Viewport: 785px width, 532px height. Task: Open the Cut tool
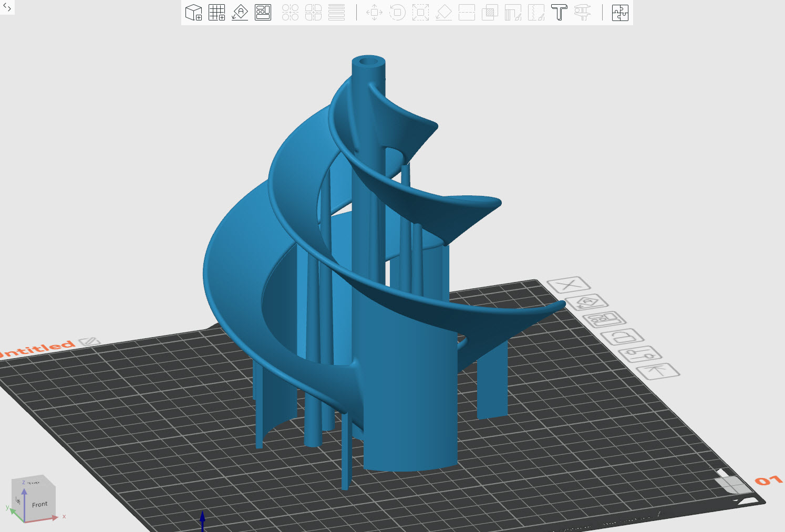[467, 12]
